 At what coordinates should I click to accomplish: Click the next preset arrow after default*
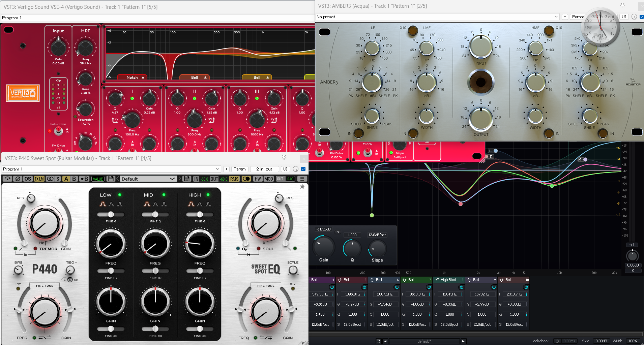click(463, 341)
